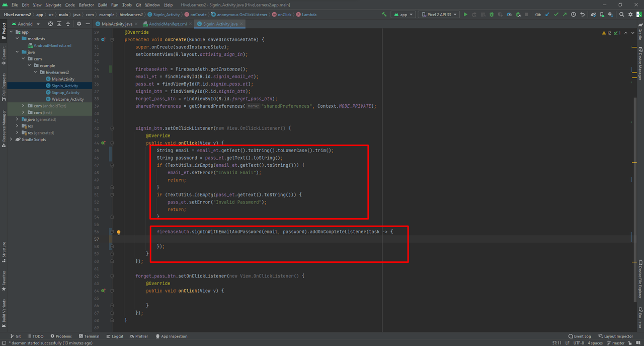Open the Terminal tool window
644x346 pixels.
coord(89,336)
